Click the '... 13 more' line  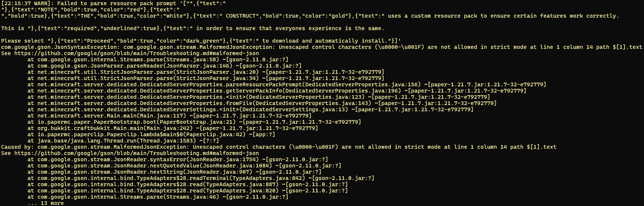[46, 203]
